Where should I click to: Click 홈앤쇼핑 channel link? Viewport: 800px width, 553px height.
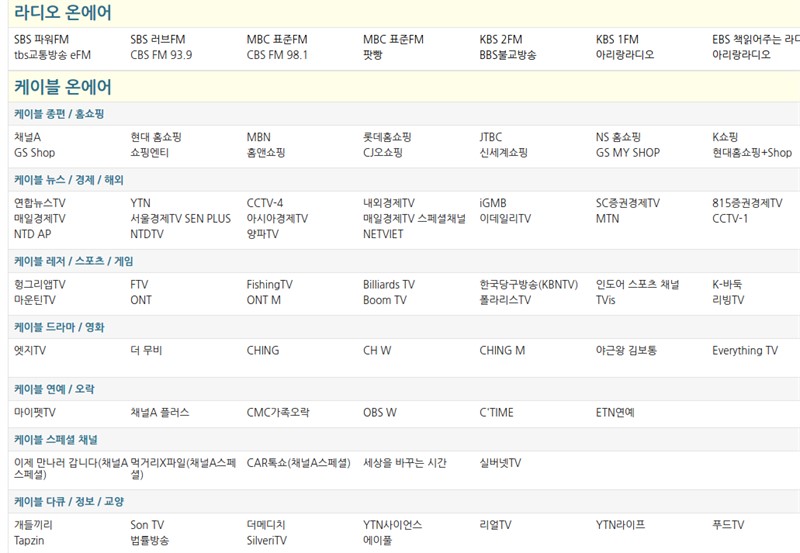266,153
